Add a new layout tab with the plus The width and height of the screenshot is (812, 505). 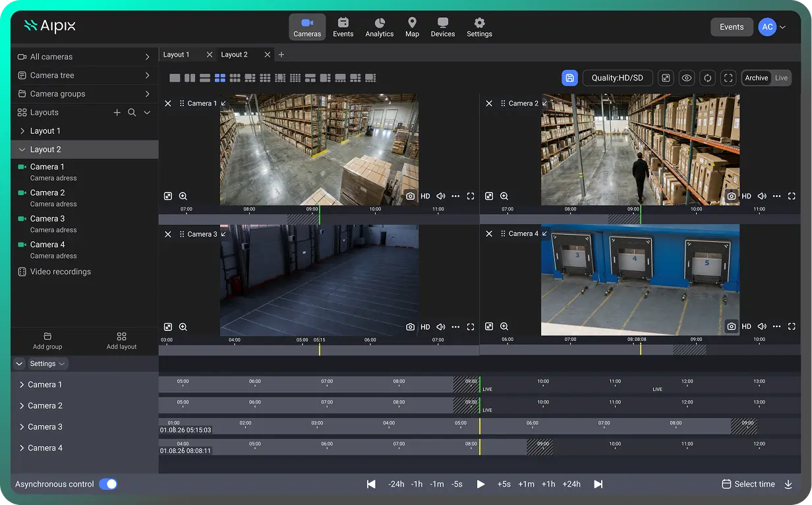[281, 55]
